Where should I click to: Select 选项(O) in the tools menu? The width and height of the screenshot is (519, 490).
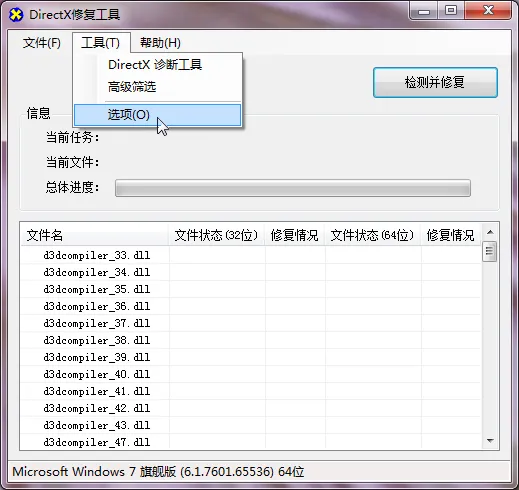(157, 115)
